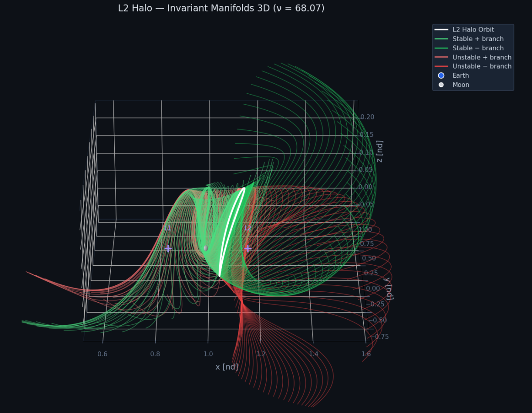Click the L1 purple cross marker

click(168, 249)
